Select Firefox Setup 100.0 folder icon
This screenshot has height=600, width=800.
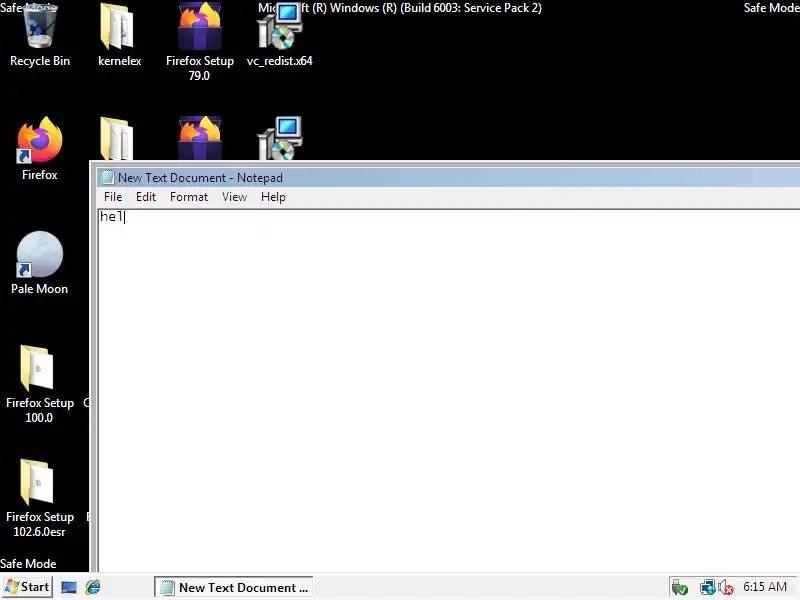pyautogui.click(x=39, y=384)
